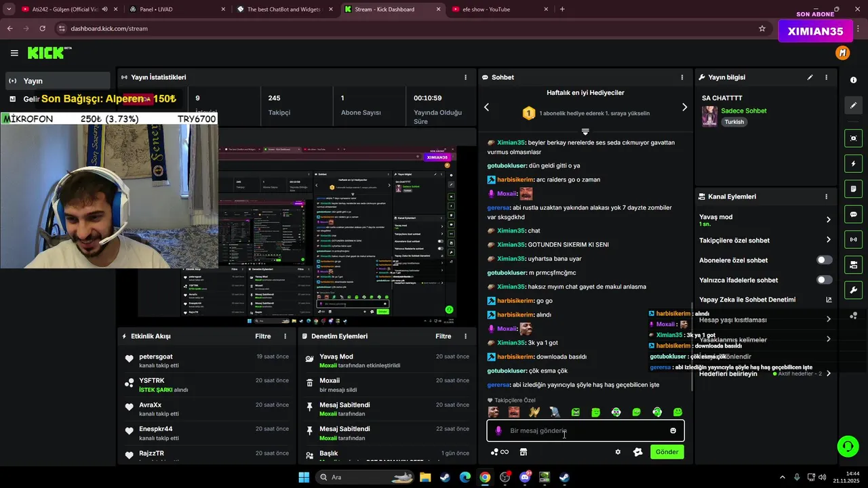
Task: Mute the Ati242 Gülşen browser tab
Action: tap(104, 9)
